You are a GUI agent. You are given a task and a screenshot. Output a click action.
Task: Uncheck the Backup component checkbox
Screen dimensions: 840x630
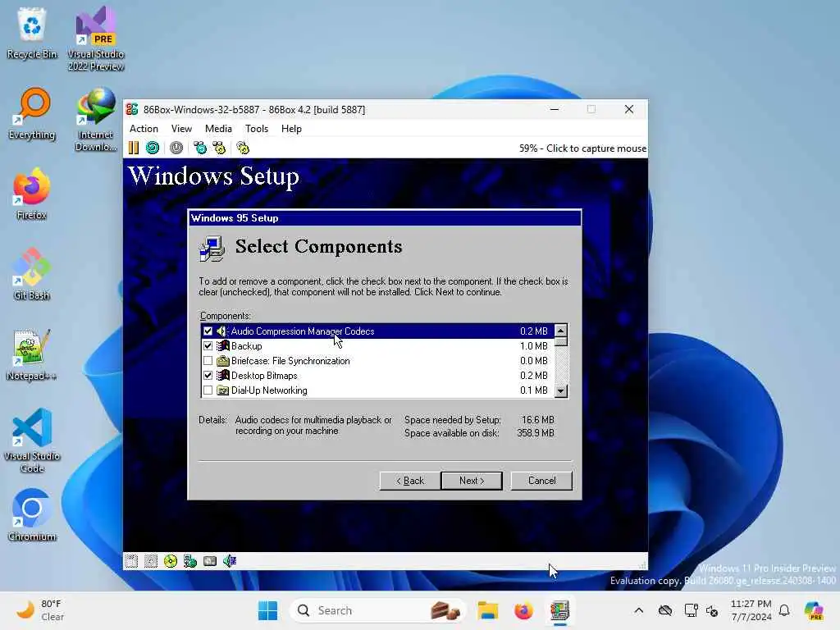click(x=208, y=346)
